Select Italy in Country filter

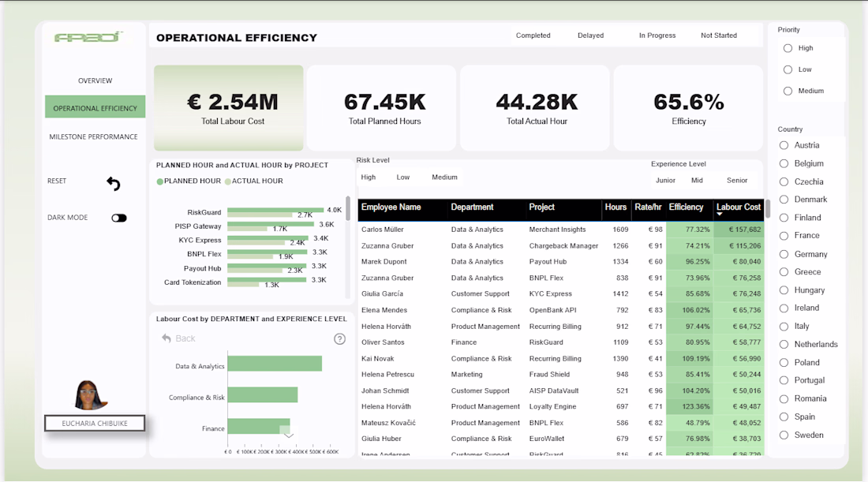(x=784, y=327)
